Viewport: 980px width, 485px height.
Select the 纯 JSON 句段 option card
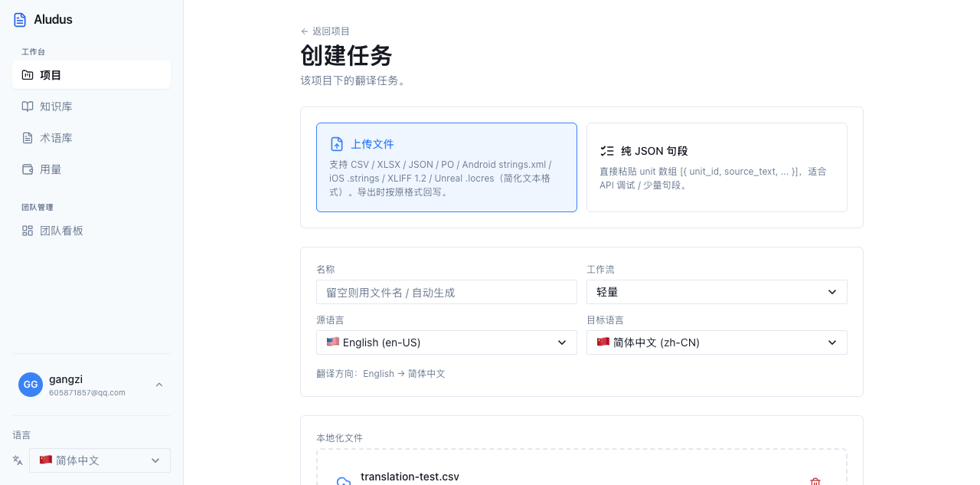click(717, 167)
